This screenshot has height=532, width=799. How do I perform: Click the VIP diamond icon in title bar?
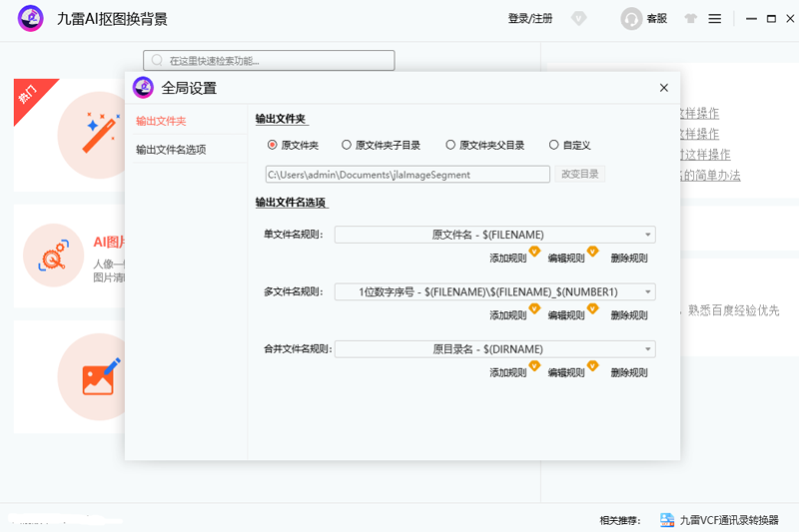click(579, 19)
